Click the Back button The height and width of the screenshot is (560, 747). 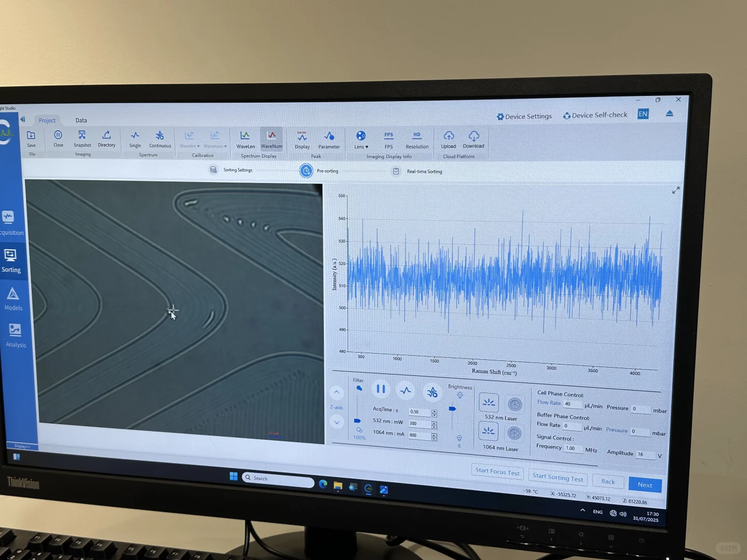tap(608, 481)
